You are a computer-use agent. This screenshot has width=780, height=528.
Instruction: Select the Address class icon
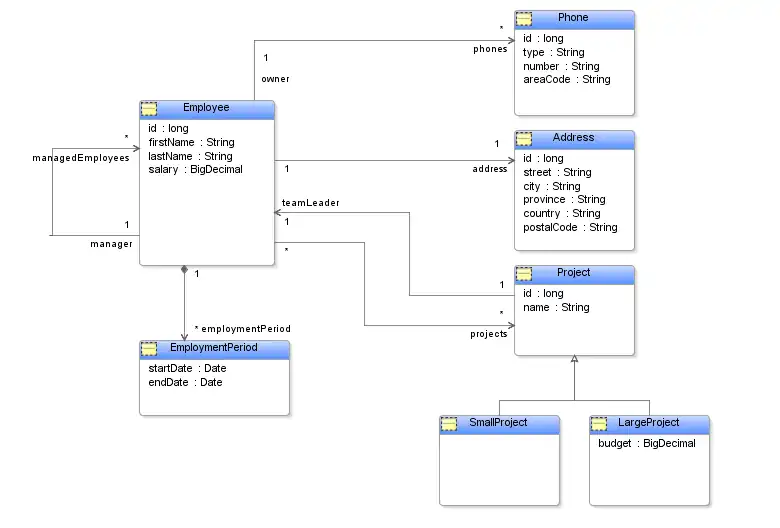point(524,139)
